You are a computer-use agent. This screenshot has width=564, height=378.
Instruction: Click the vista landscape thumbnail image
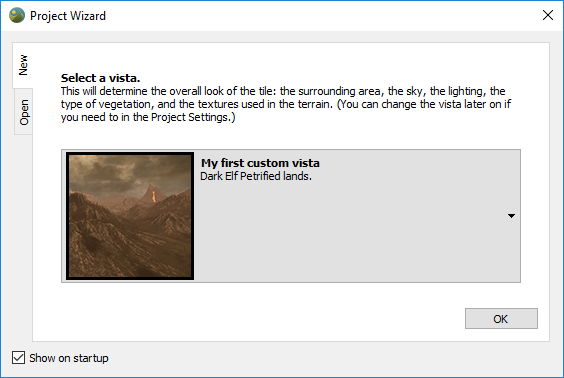click(130, 216)
